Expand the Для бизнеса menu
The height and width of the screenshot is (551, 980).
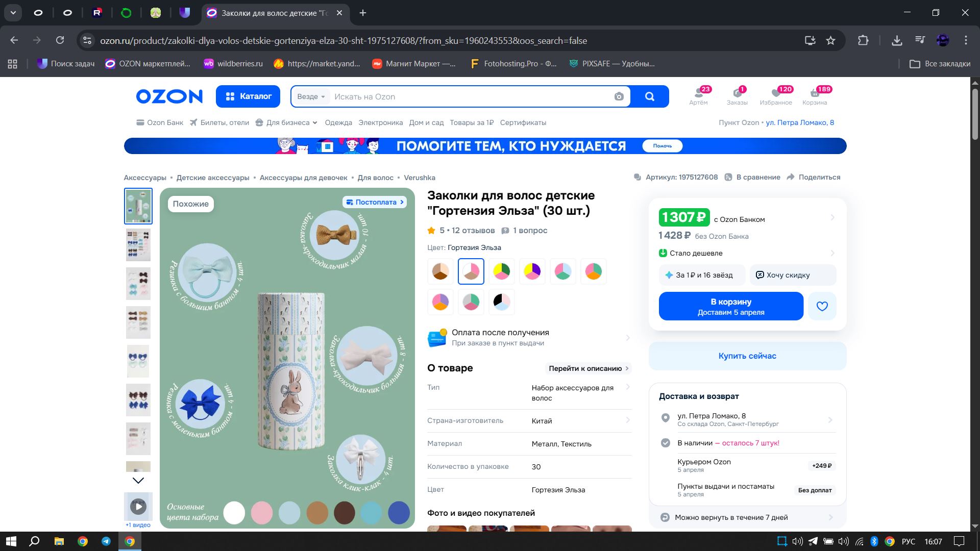point(291,122)
